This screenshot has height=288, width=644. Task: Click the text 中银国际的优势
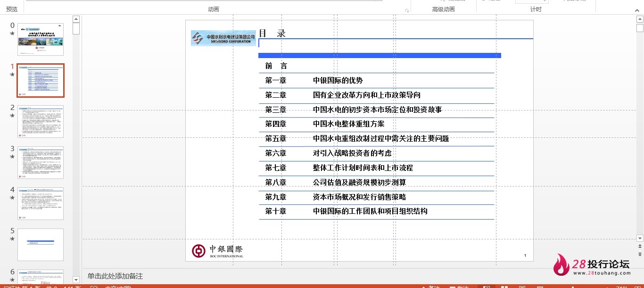pos(338,80)
